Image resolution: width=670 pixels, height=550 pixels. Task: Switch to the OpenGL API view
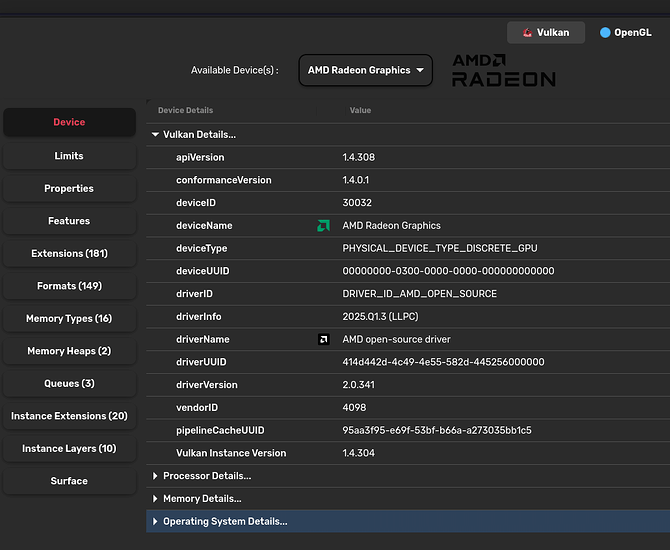click(626, 32)
